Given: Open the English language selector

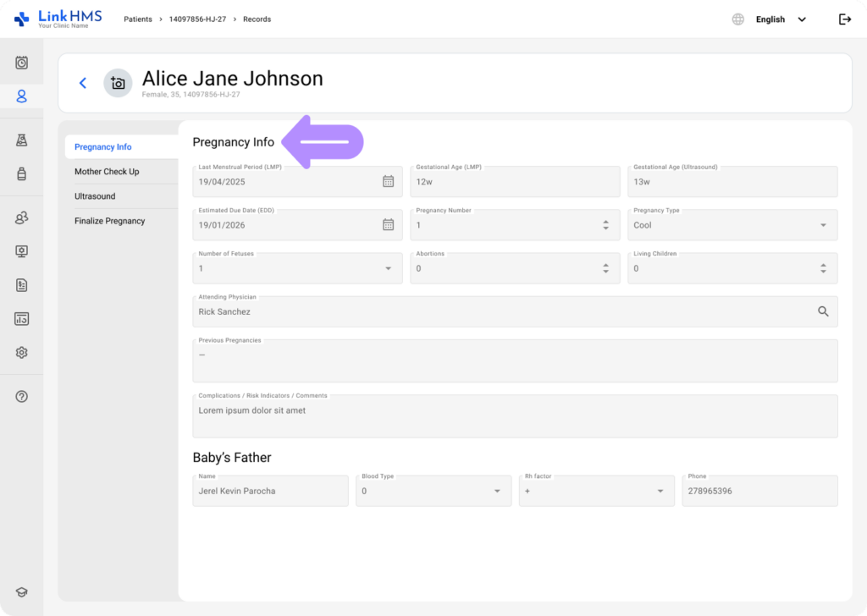Looking at the screenshot, I should click(770, 19).
